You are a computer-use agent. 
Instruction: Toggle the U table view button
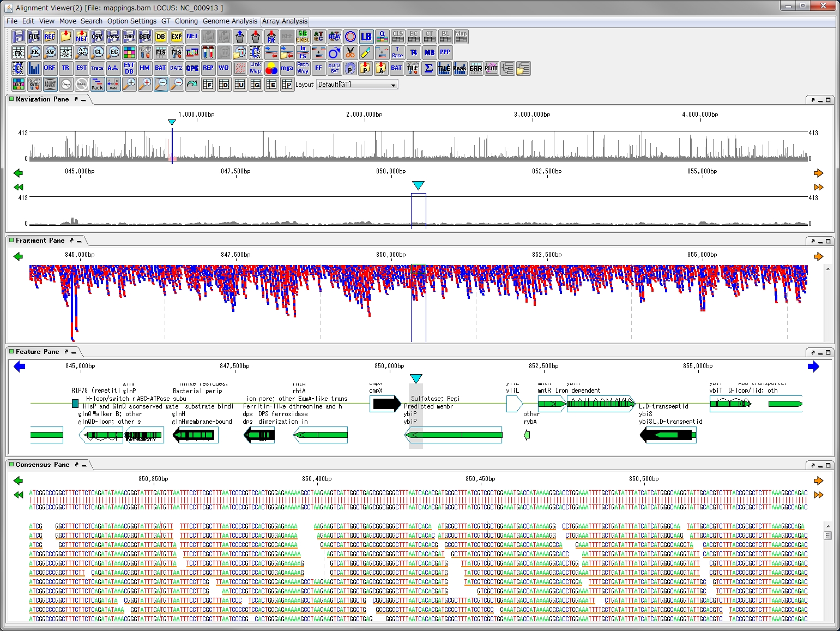pos(240,84)
